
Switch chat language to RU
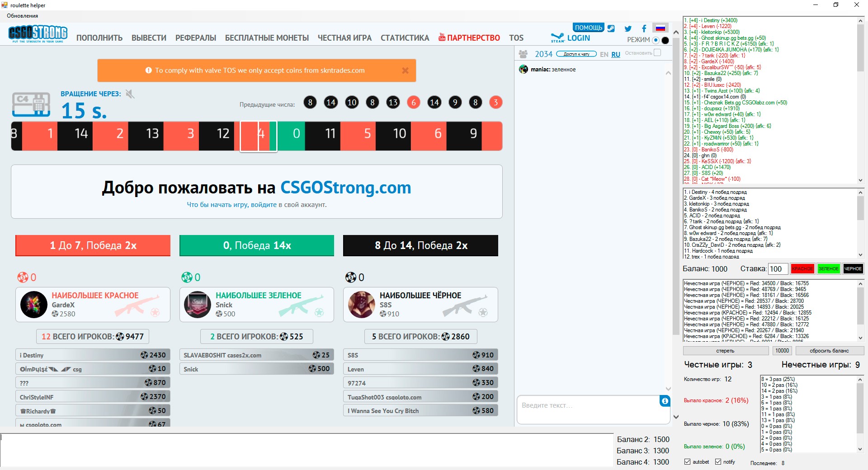pos(616,54)
